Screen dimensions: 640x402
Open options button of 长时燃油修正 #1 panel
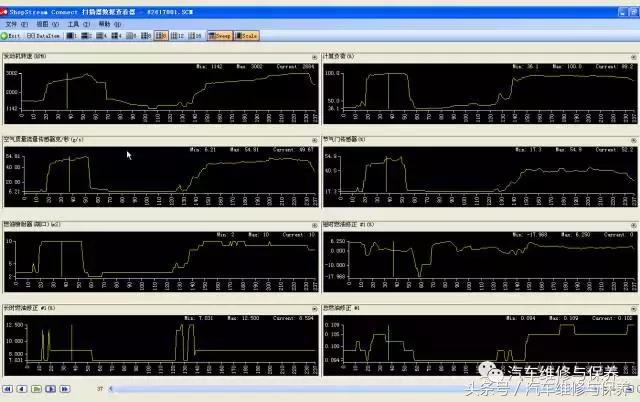[x=314, y=309]
